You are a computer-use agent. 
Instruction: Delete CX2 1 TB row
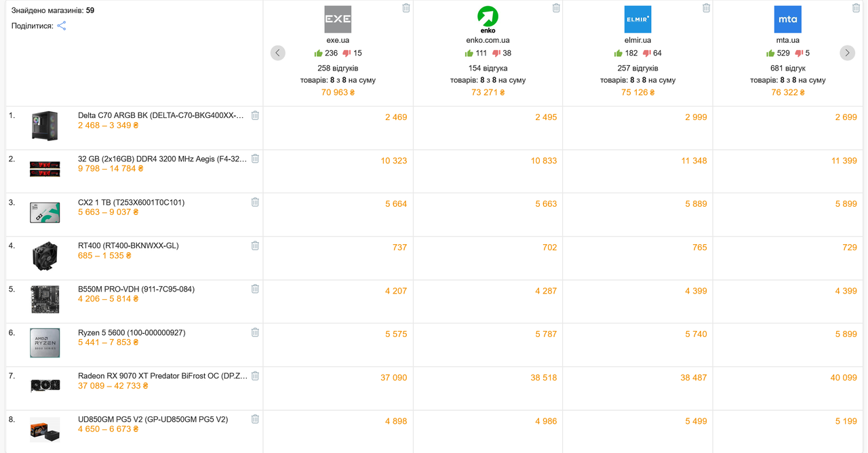[x=255, y=202]
